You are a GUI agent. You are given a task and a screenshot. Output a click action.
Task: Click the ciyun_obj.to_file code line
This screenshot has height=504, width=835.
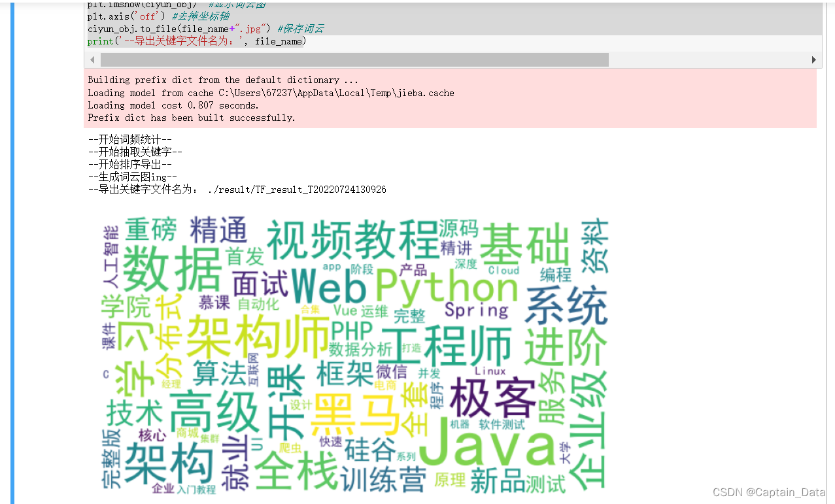(206, 29)
